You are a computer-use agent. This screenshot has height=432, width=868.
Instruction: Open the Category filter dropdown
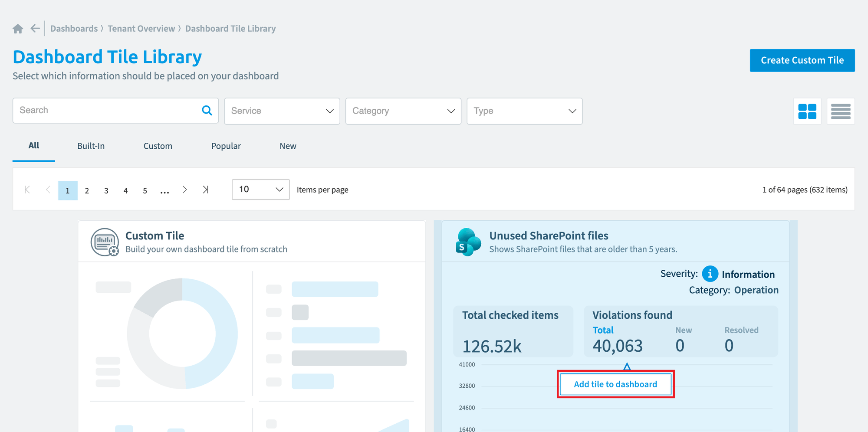[403, 111]
